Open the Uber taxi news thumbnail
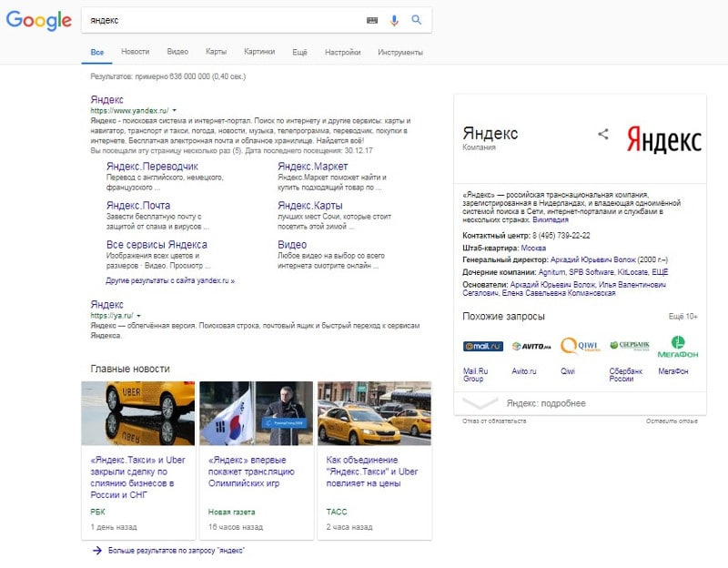728x568 pixels. (138, 413)
